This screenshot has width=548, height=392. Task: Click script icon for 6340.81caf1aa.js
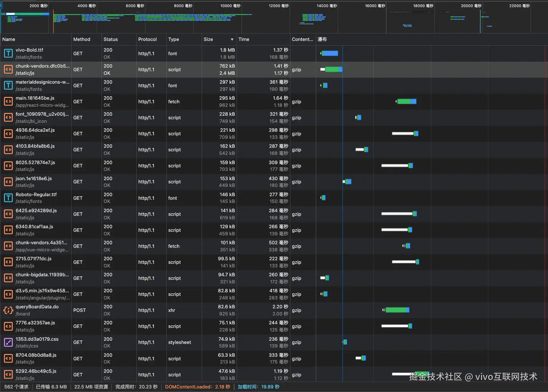point(8,230)
